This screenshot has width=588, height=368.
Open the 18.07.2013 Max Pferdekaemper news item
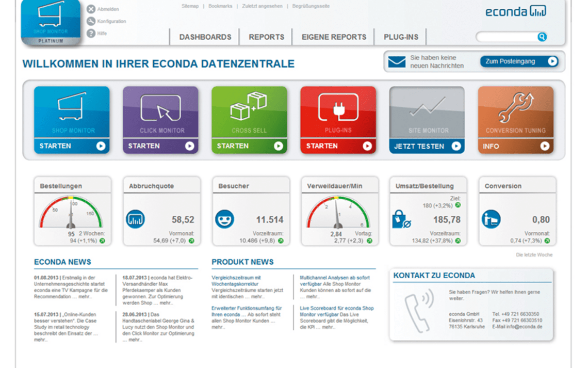158,291
